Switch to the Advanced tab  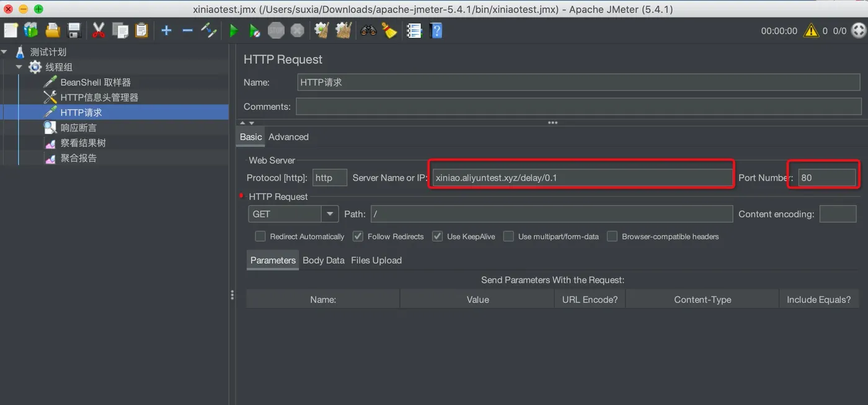click(x=288, y=137)
